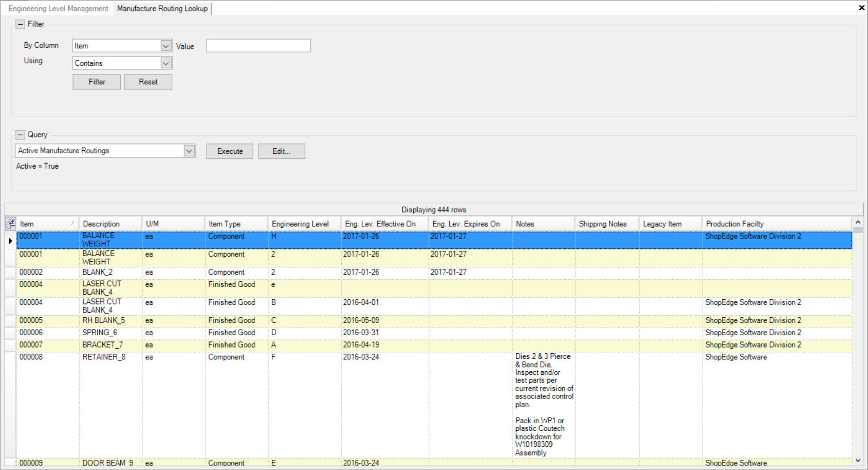Click the RETAINER_8 description cell
Screen dimensions: 868x470
click(x=110, y=405)
